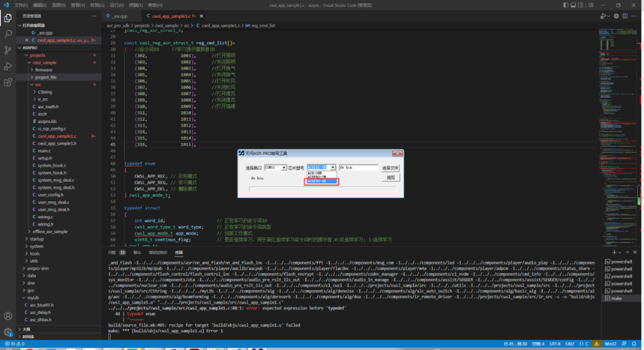Click the run code icon in editor toolbar
Screen dimensions: 644x350
[603, 16]
